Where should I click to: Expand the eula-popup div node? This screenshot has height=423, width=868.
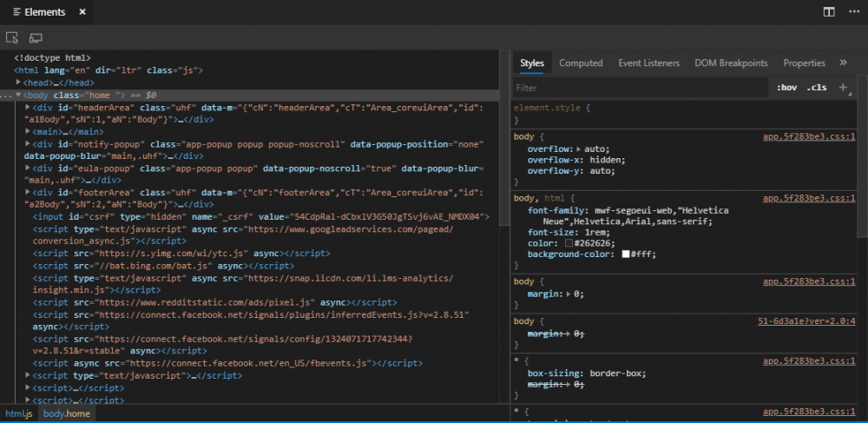(x=29, y=168)
